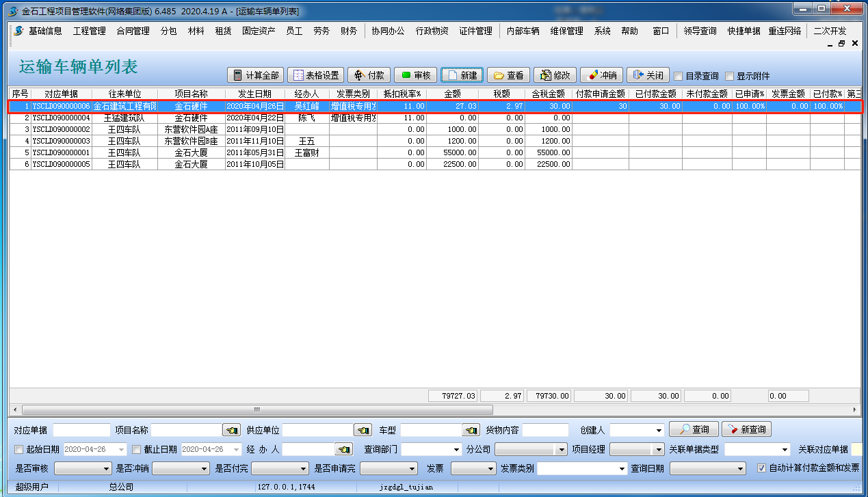Screen dimensions: 868x497
Task: Click the 计算全部 calculator button
Action: (x=254, y=75)
